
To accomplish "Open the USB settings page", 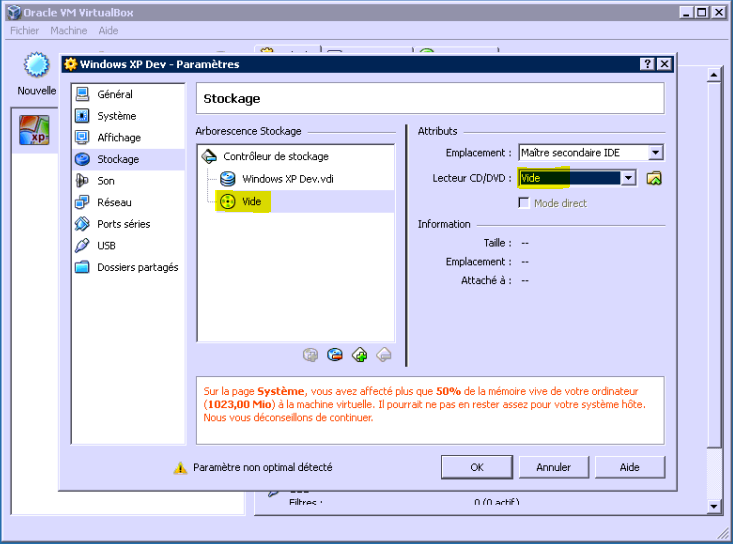I will tap(106, 245).
